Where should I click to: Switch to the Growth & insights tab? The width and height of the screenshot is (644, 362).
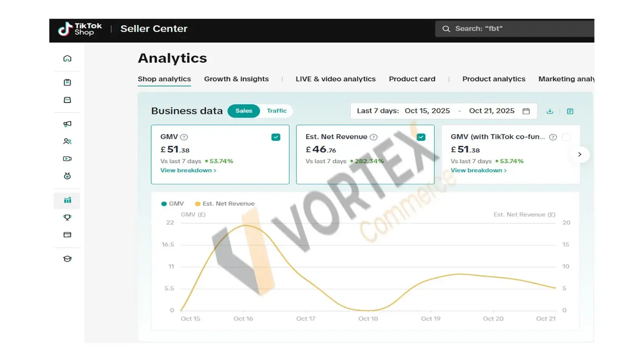click(x=236, y=79)
